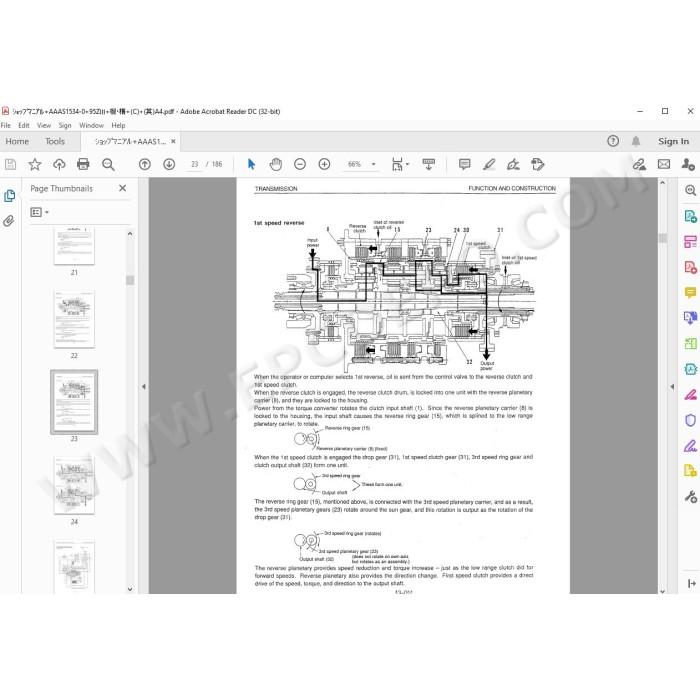The image size is (700, 700).
Task: Select page 24 thumbnail
Action: coord(74,485)
